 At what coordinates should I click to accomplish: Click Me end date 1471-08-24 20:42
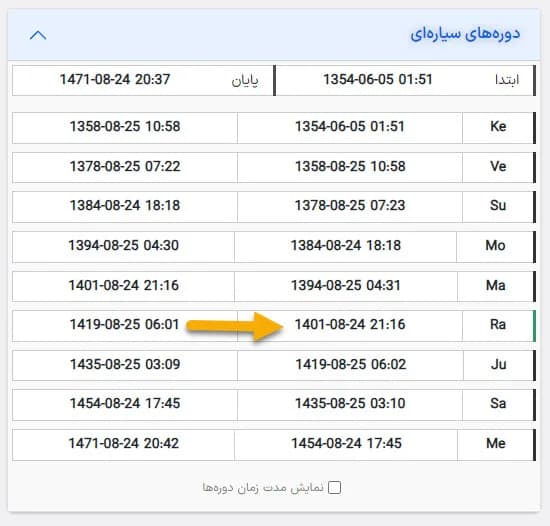124,443
